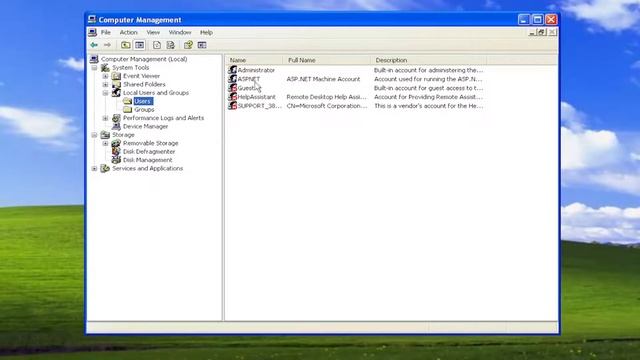Click the Users folder icon in tree
This screenshot has width=640, height=360.
click(x=127, y=101)
